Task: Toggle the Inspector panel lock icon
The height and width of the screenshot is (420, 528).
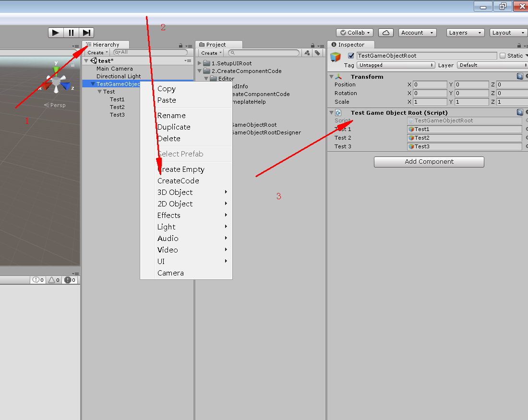Action: 519,46
